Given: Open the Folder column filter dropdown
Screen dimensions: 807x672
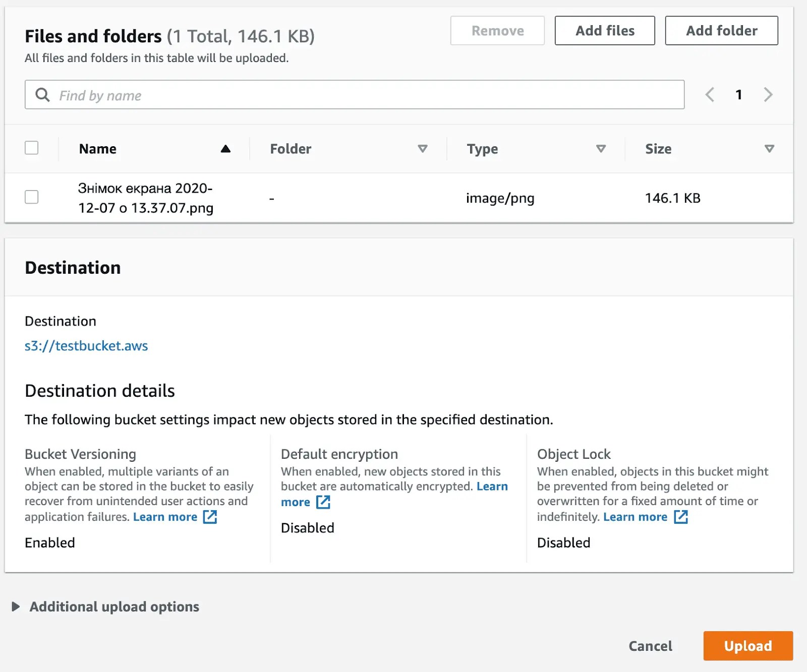Looking at the screenshot, I should 423,149.
